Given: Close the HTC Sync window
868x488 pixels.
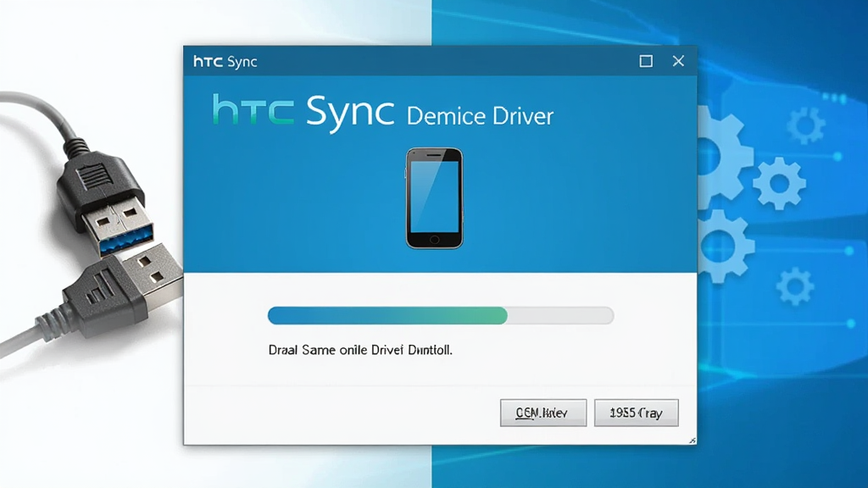Looking at the screenshot, I should pyautogui.click(x=678, y=61).
